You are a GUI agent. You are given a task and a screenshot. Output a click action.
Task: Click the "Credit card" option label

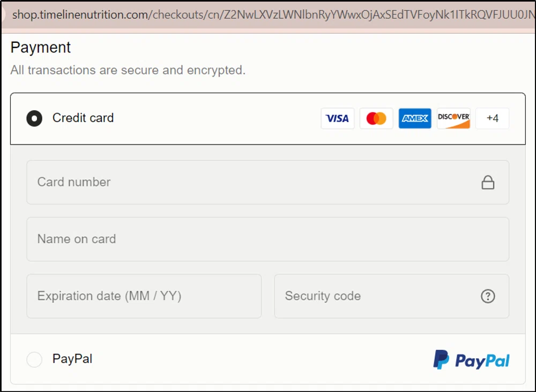[83, 118]
